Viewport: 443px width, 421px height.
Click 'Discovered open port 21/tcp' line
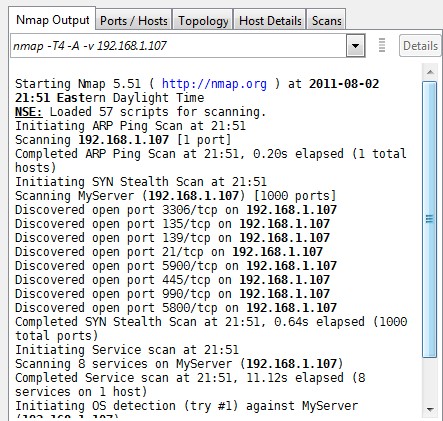(169, 252)
